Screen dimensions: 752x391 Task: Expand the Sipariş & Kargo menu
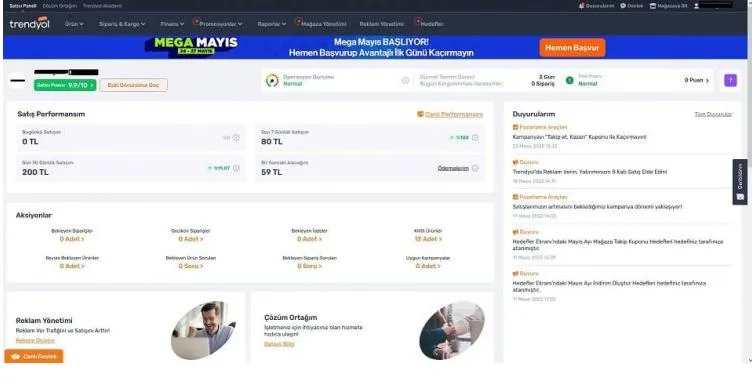[x=122, y=24]
